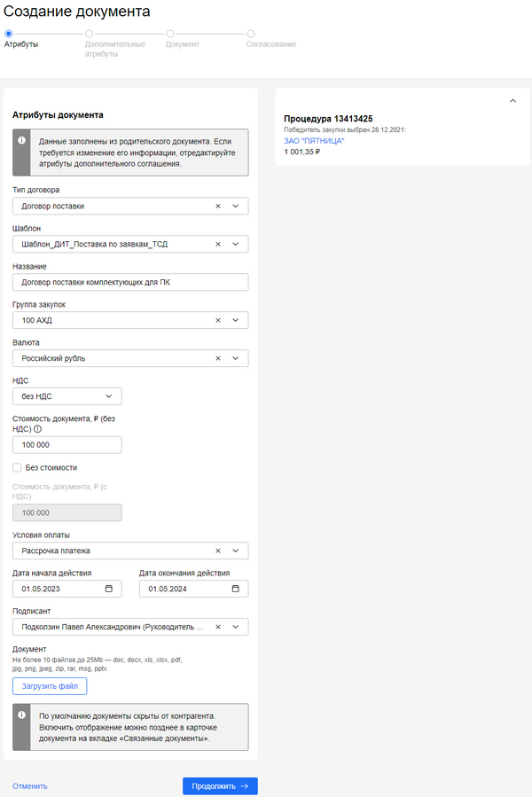Collapse the Процедура 13413425 panel
Image resolution: width=532 pixels, height=797 pixels.
click(x=512, y=101)
